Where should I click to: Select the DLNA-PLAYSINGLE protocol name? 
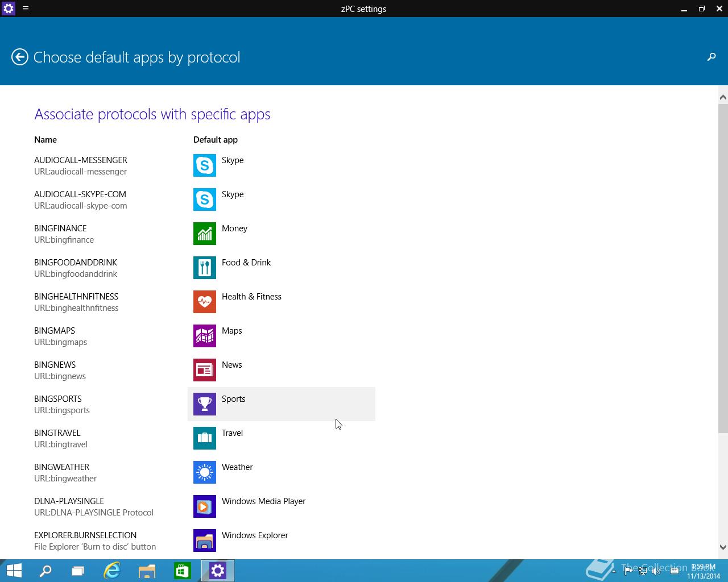pyautogui.click(x=69, y=501)
